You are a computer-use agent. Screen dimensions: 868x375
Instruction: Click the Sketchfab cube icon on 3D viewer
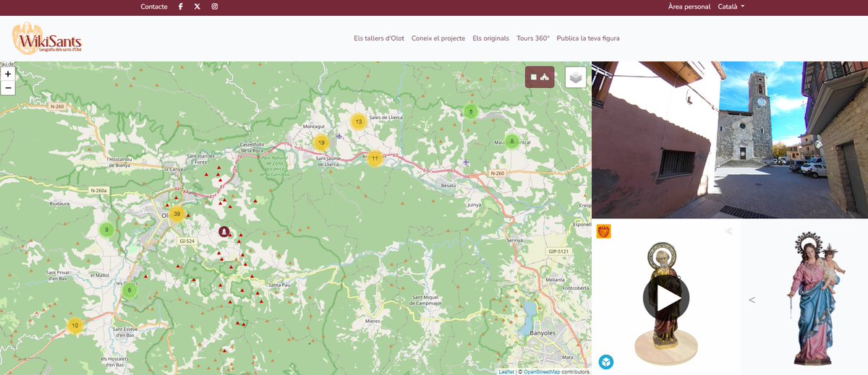point(606,362)
